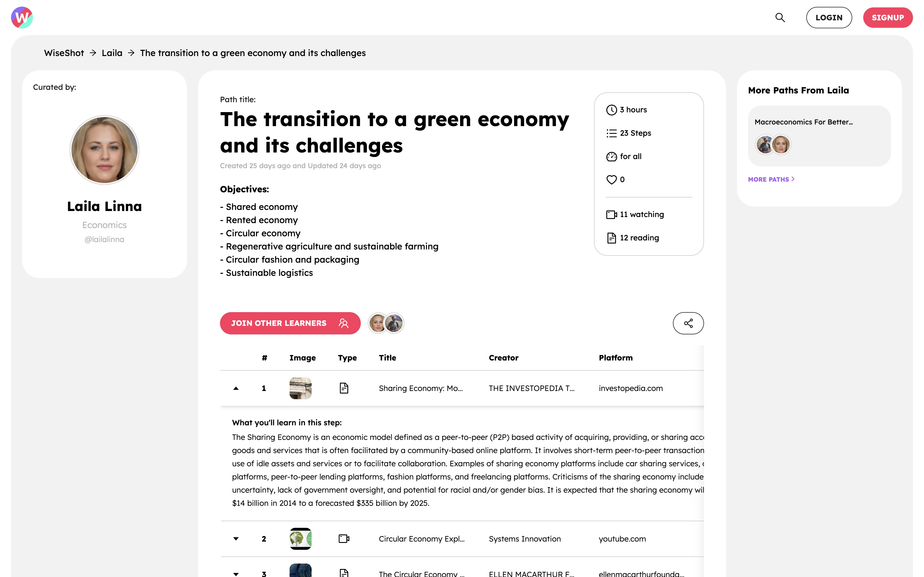The image size is (924, 577).
Task: Click the WiseShot logo icon
Action: click(x=22, y=18)
